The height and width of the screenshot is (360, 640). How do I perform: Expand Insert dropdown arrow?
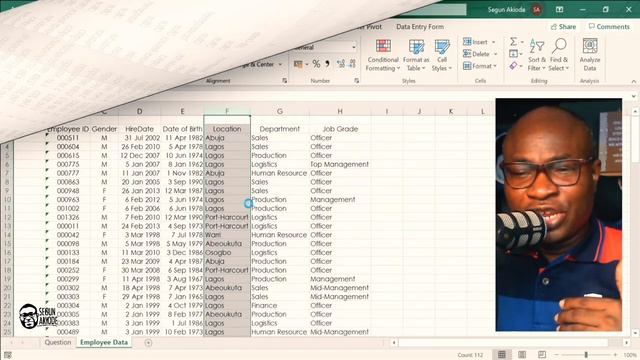493,42
